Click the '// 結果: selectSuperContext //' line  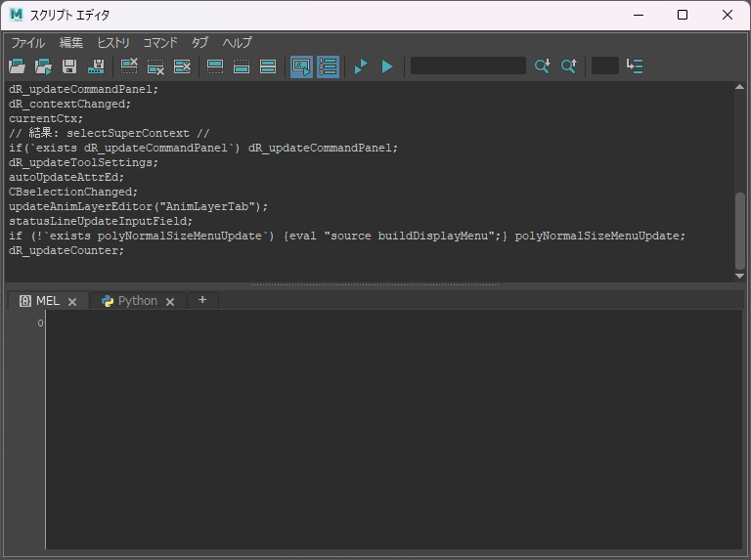click(x=110, y=133)
